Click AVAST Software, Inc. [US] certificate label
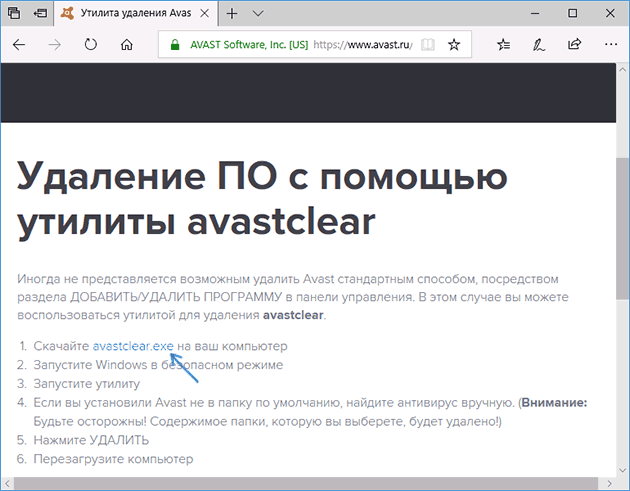Viewport: 630px width, 491px height. 249,45
